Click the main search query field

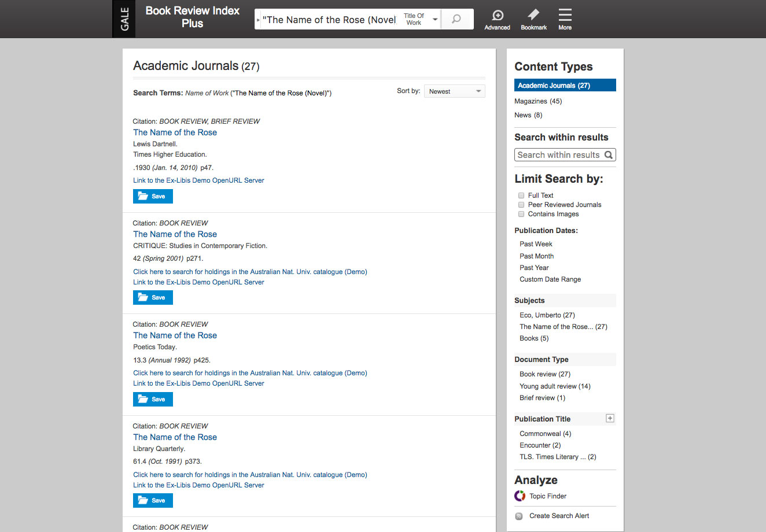click(x=329, y=20)
